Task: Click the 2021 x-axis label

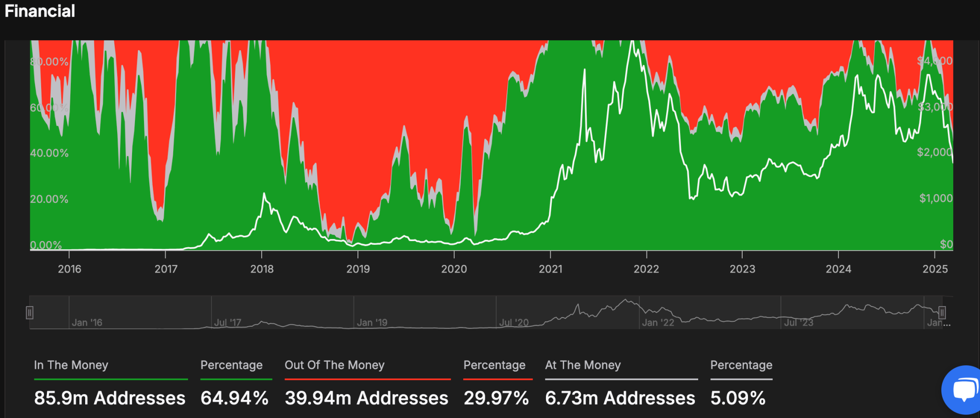Action: pos(550,269)
